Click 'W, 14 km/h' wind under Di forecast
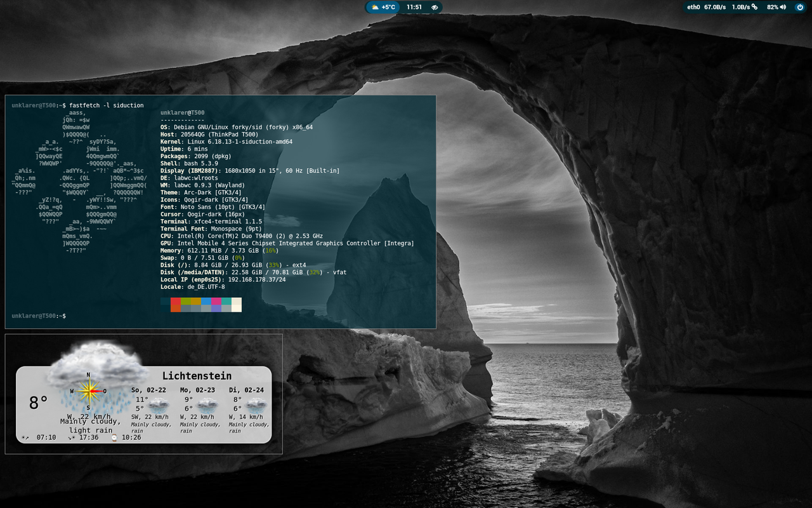 247,417
